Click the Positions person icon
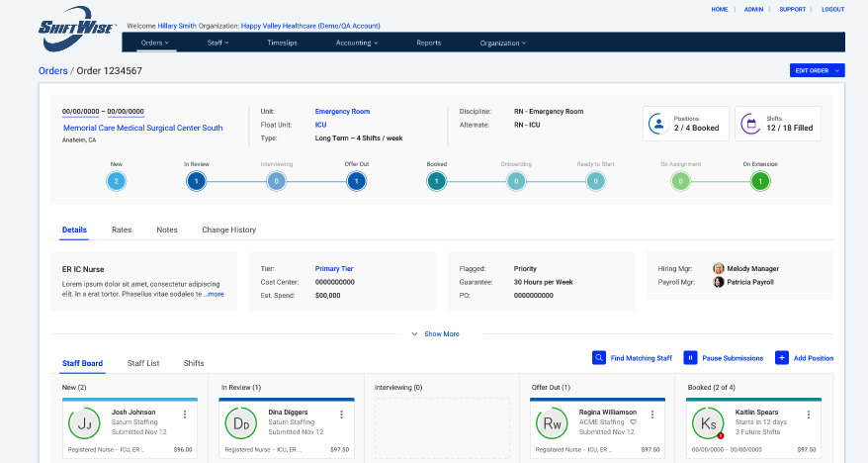Screen dimensions: 868x463 point(657,124)
